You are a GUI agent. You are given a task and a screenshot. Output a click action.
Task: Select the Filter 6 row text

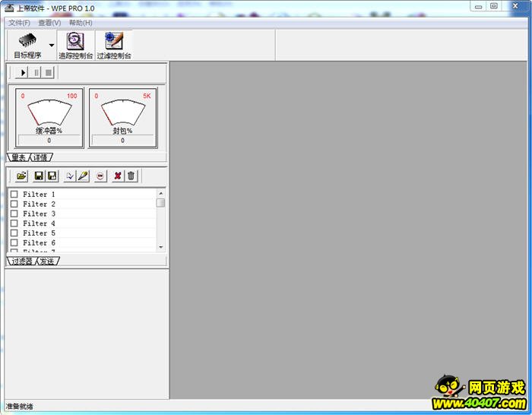[x=39, y=242]
